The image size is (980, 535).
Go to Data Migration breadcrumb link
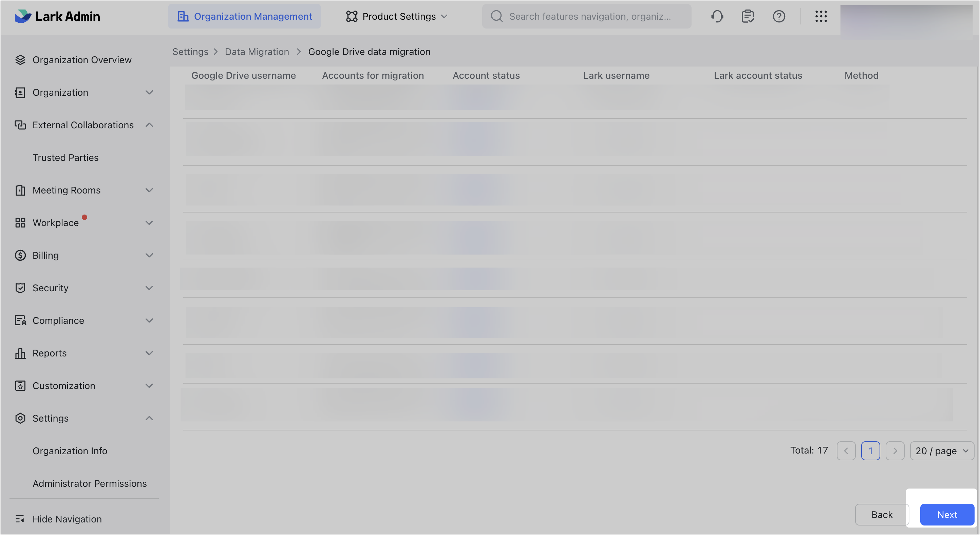[x=257, y=52]
